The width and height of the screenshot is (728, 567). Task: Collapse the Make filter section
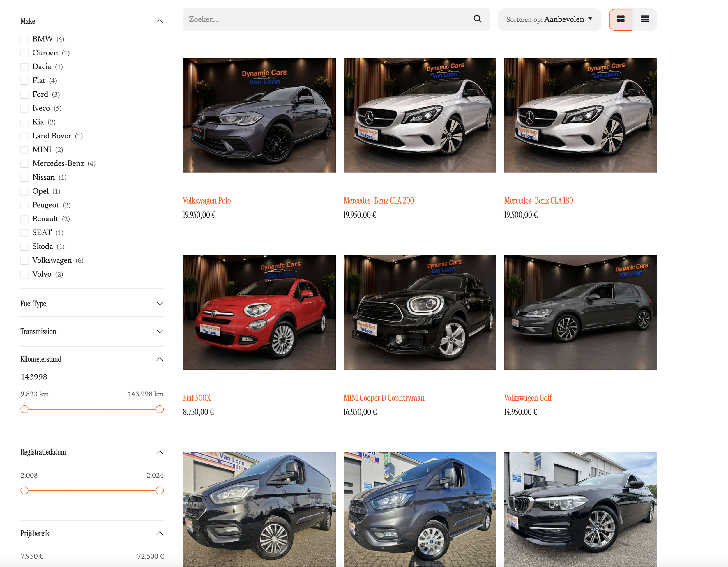point(160,21)
